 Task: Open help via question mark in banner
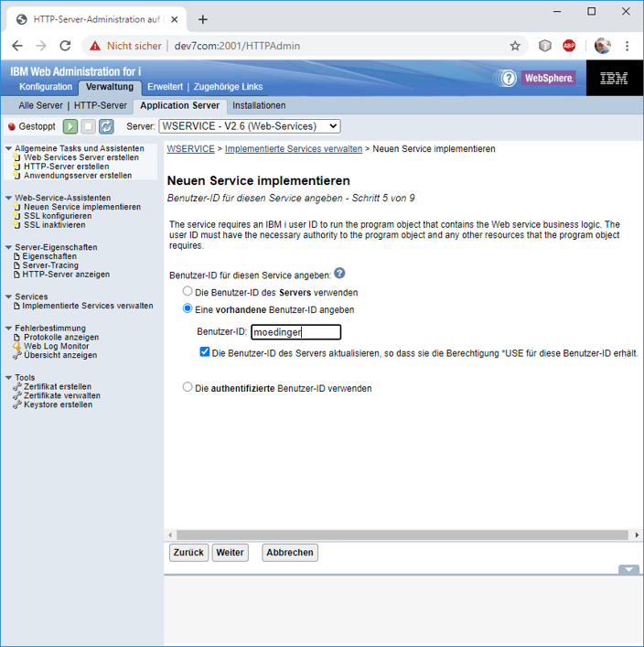click(x=509, y=78)
